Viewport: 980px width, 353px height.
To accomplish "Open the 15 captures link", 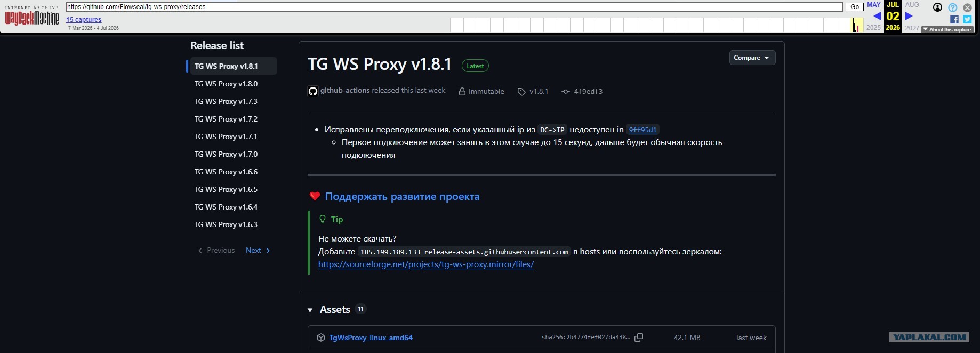I will point(84,20).
